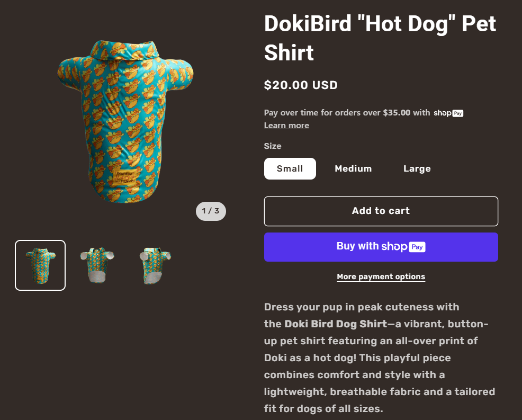The image size is (522, 420).
Task: Pick the Large size option
Action: click(417, 169)
